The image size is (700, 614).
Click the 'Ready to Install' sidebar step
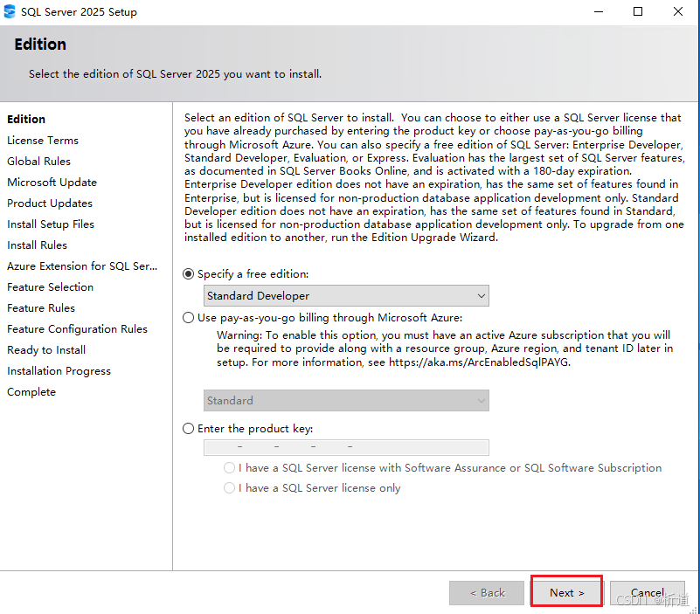tap(46, 350)
